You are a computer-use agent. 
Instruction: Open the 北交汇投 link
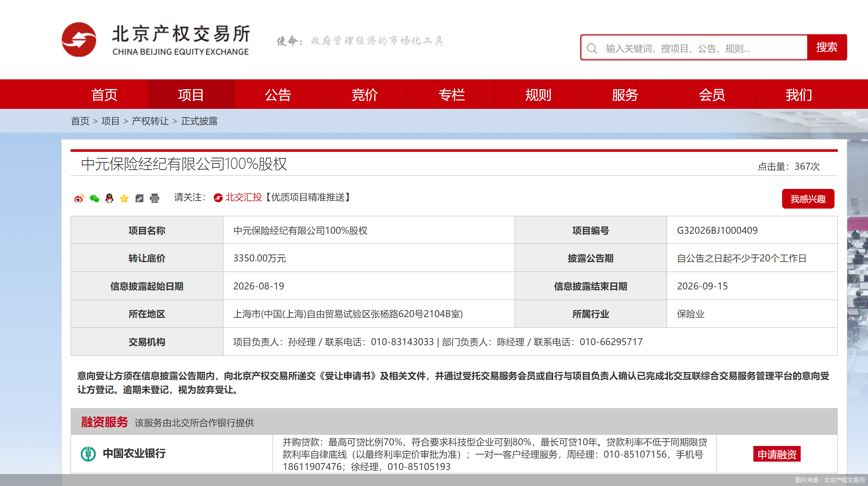pos(243,197)
